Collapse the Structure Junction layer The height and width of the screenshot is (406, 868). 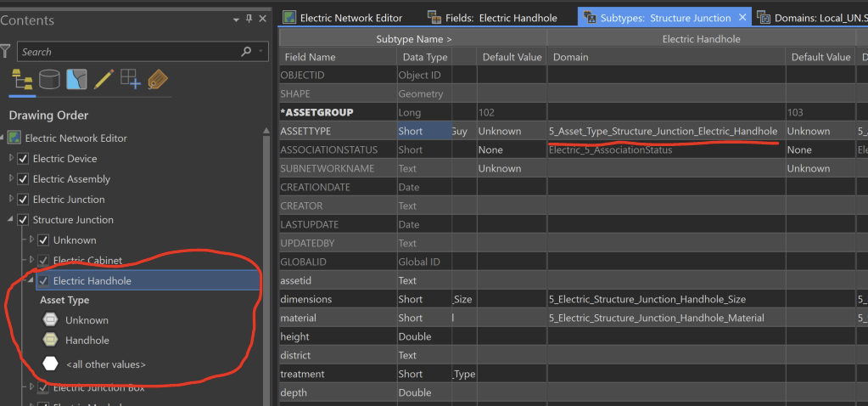11,220
